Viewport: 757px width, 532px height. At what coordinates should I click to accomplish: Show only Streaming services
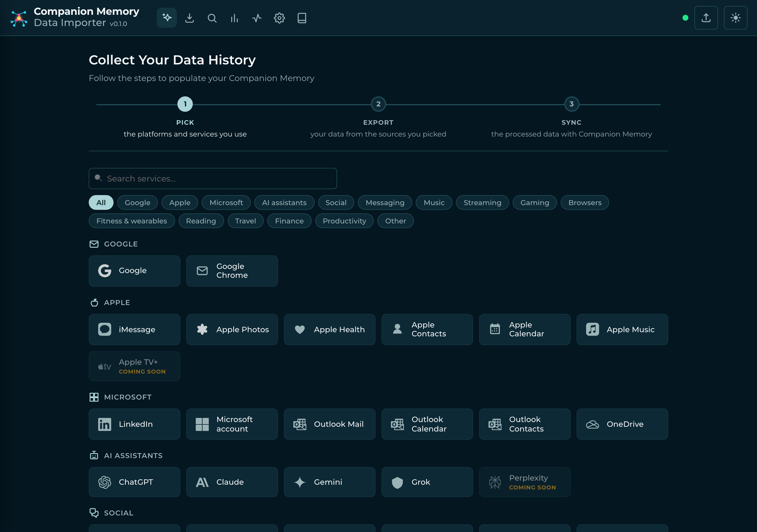[x=482, y=203]
